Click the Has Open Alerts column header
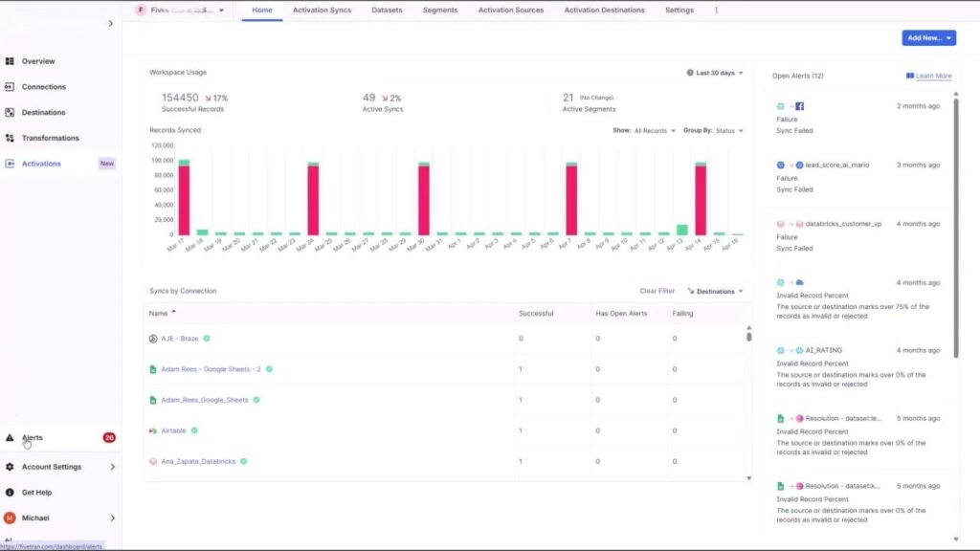Screen dimensions: 980x551 click(621, 313)
